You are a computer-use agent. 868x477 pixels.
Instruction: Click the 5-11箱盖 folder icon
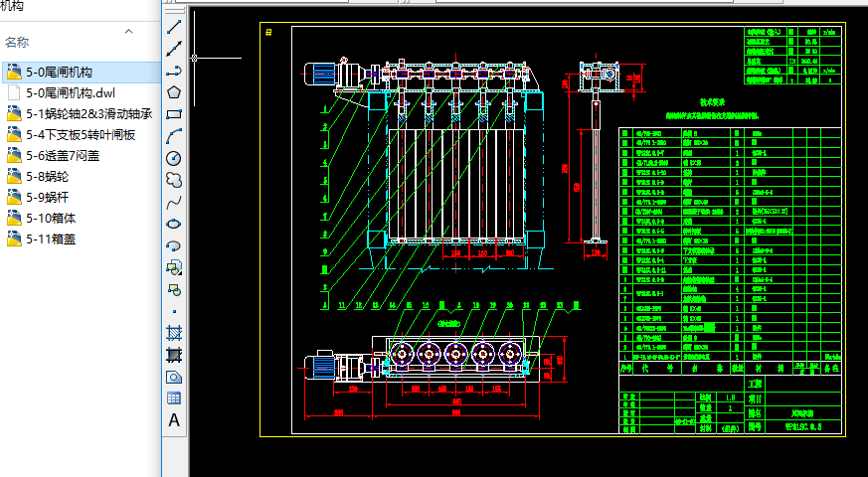pyautogui.click(x=14, y=239)
